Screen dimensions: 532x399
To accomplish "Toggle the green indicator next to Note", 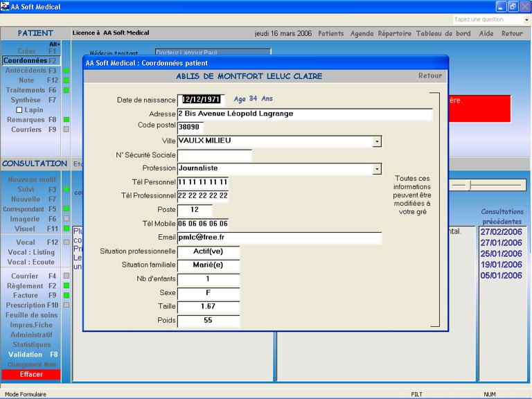I will 66,80.
